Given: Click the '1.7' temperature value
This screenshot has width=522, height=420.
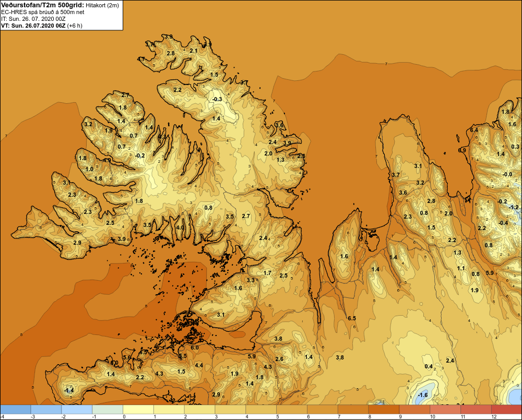Looking at the screenshot, I should [x=267, y=273].
